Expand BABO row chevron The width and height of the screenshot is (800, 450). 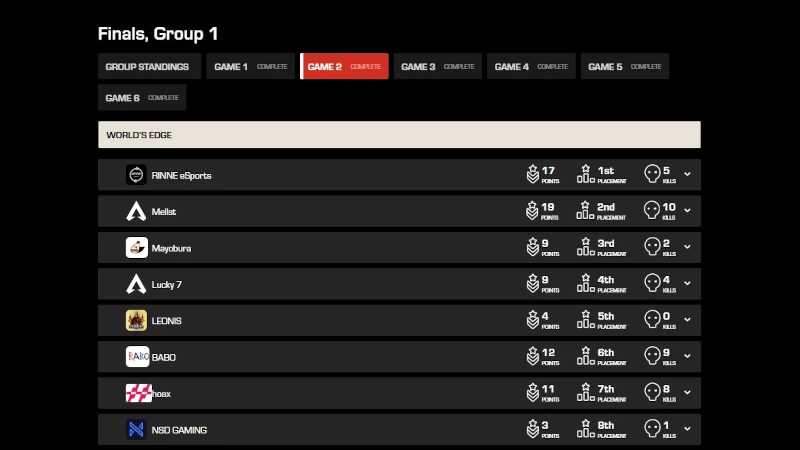pyautogui.click(x=687, y=356)
